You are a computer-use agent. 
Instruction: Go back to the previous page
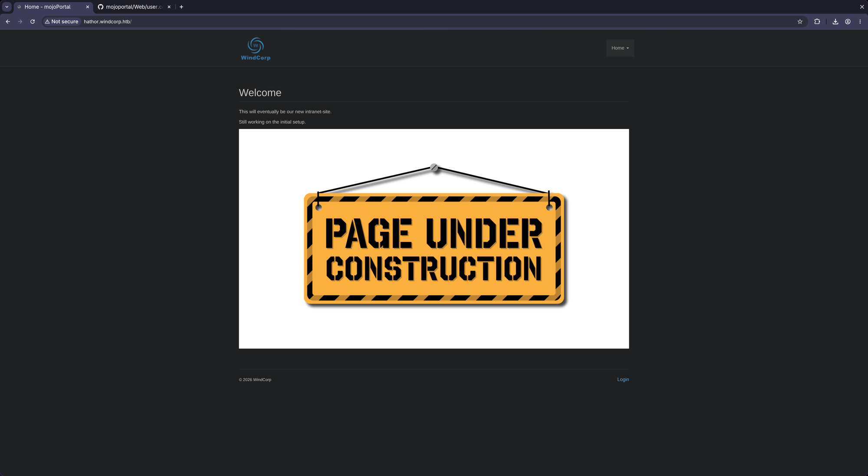tap(8, 21)
